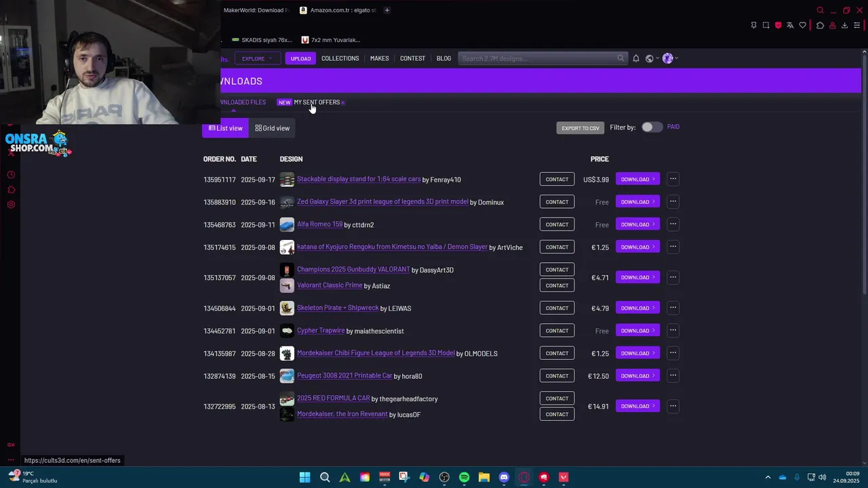
Task: Click the search magnifier in the Cults search field
Action: [x=620, y=58]
